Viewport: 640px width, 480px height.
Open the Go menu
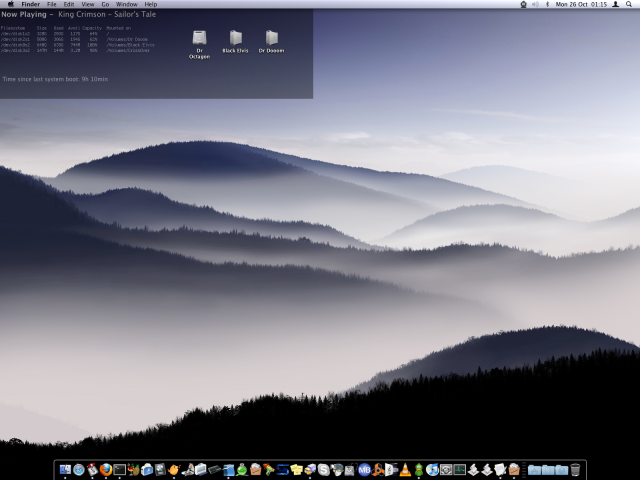[x=105, y=4]
